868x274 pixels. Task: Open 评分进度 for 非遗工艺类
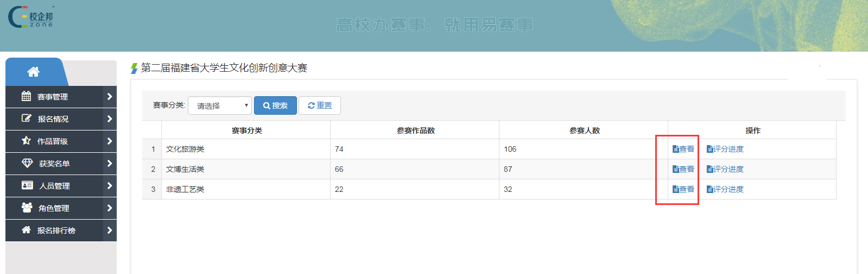pyautogui.click(x=725, y=189)
